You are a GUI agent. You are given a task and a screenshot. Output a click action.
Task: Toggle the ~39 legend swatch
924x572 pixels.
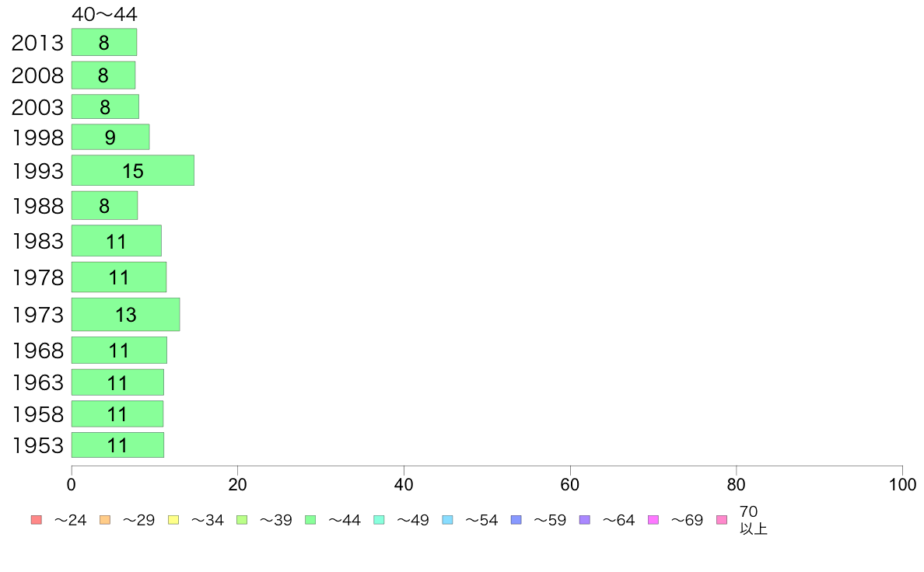(x=242, y=520)
